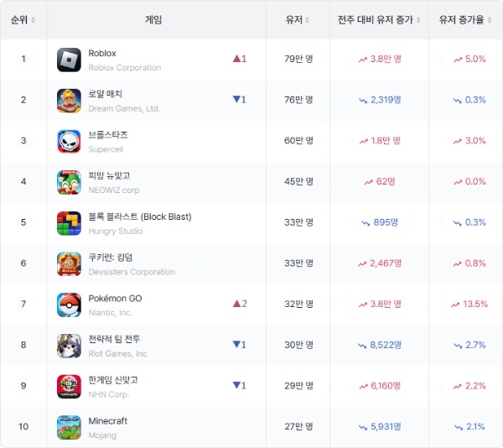This screenshot has height=448, width=503.
Task: Sort by 전주 대비 유저 증가 arrows
Action: [418, 20]
